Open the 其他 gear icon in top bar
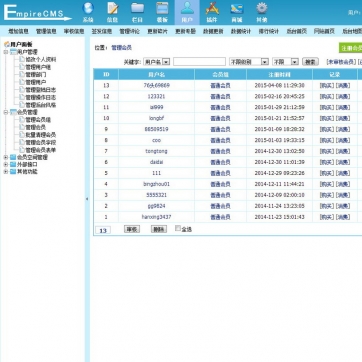This screenshot has width=362, height=362. coord(262,8)
